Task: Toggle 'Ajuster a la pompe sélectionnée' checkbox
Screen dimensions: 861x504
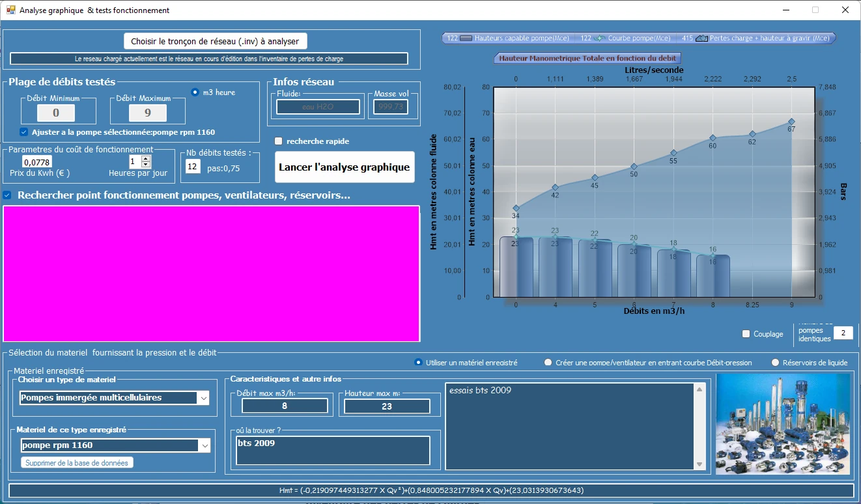Action: tap(23, 132)
